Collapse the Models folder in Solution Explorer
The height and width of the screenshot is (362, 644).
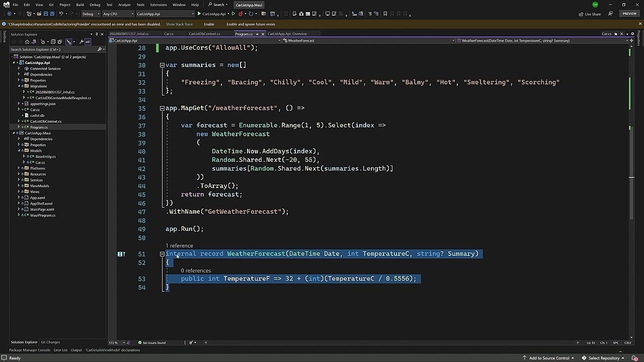click(x=19, y=150)
